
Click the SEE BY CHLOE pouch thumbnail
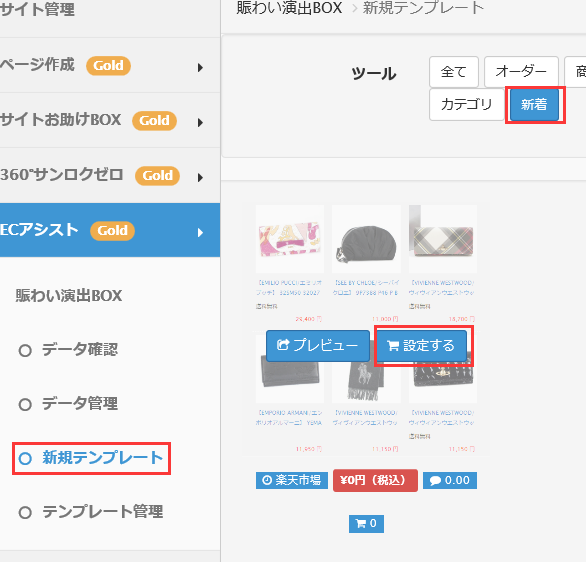366,239
